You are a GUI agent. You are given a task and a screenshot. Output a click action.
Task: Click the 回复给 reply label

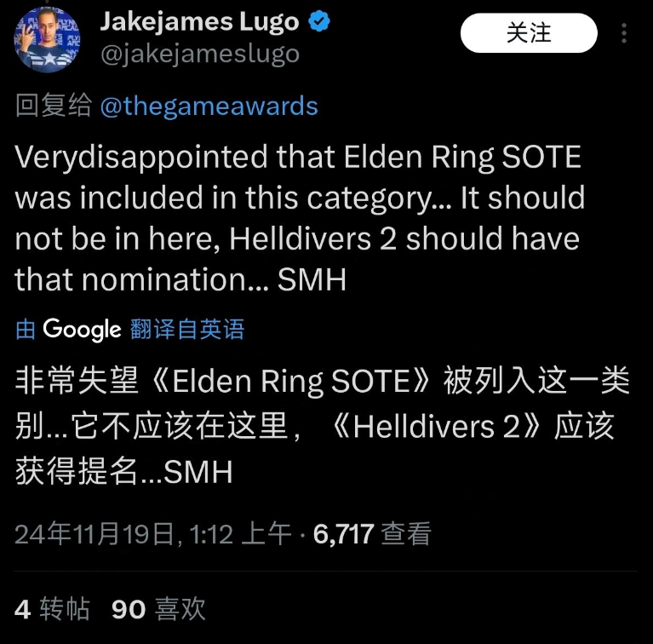[x=54, y=105]
